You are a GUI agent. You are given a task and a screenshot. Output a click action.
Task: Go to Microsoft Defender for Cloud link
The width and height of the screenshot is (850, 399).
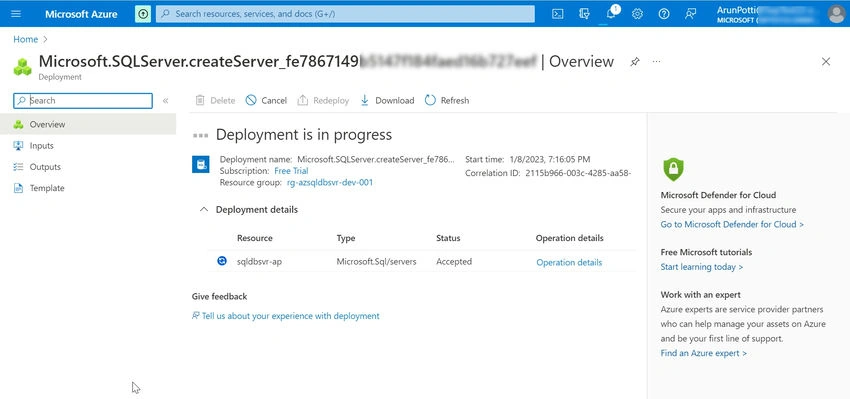[732, 224]
